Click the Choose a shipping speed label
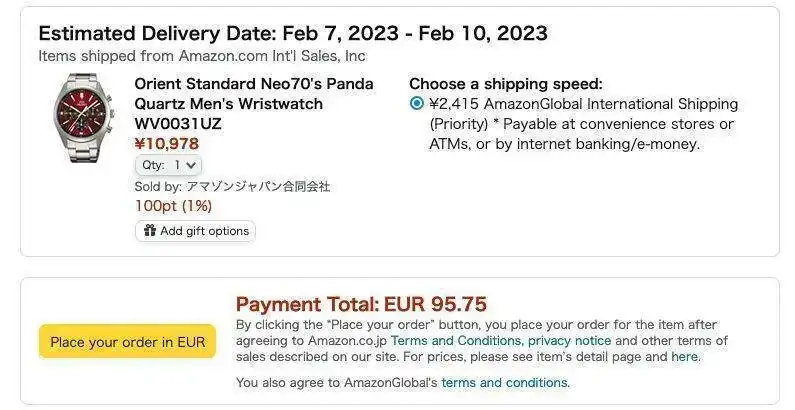The height and width of the screenshot is (410, 795). coord(506,84)
